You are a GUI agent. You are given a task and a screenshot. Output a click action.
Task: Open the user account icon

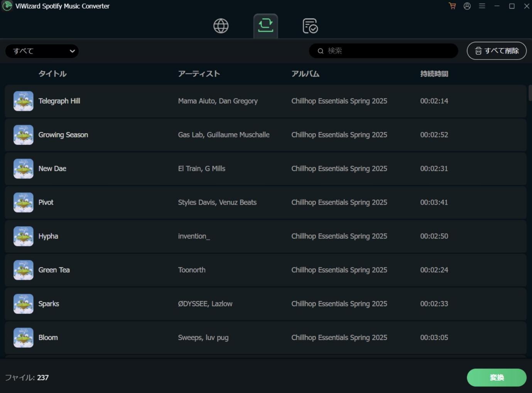(467, 6)
